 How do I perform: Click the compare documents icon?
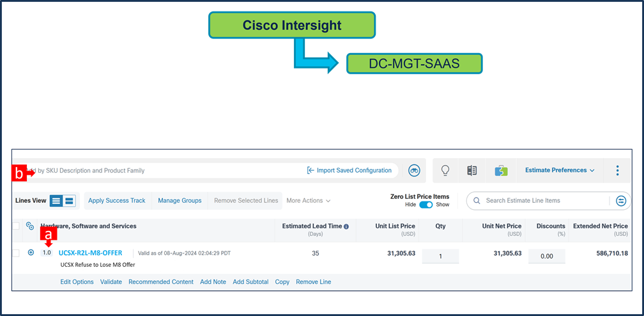pos(472,170)
